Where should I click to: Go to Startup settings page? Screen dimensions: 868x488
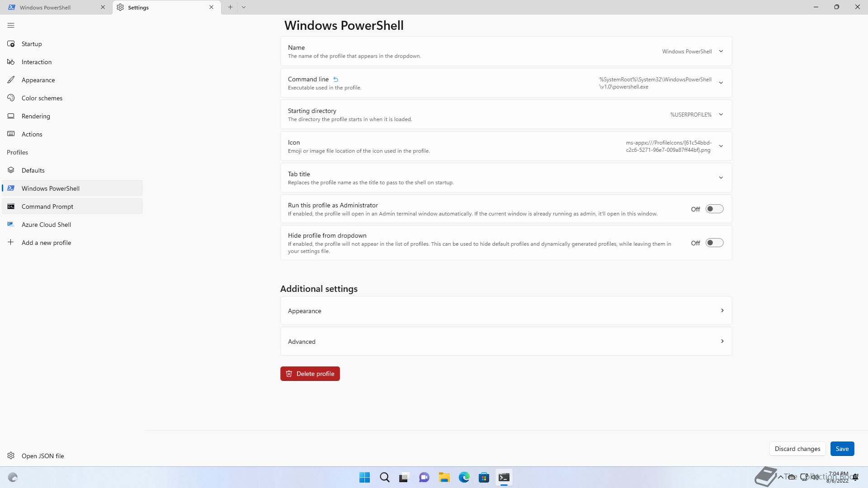pyautogui.click(x=72, y=44)
